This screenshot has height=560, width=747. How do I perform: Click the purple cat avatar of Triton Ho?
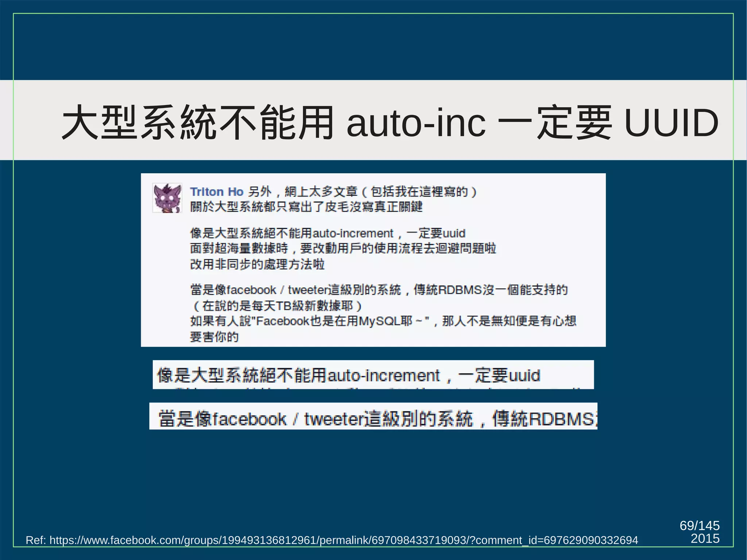click(167, 198)
